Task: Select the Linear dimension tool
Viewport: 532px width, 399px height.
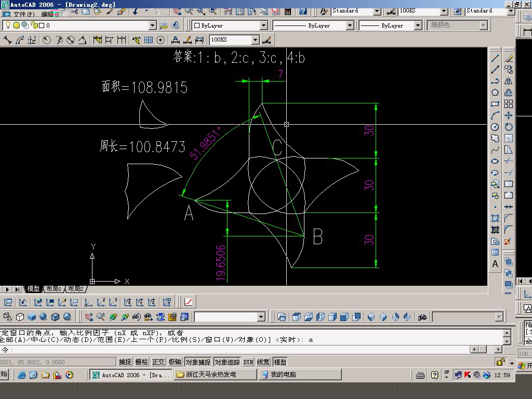Action: (527, 32)
